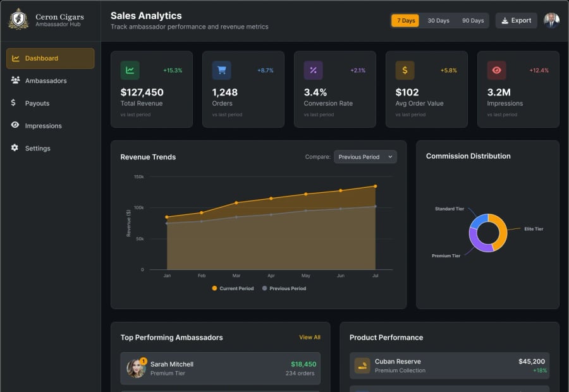The image size is (569, 392).
Task: Open the Compare Previous Period dropdown
Action: point(365,157)
